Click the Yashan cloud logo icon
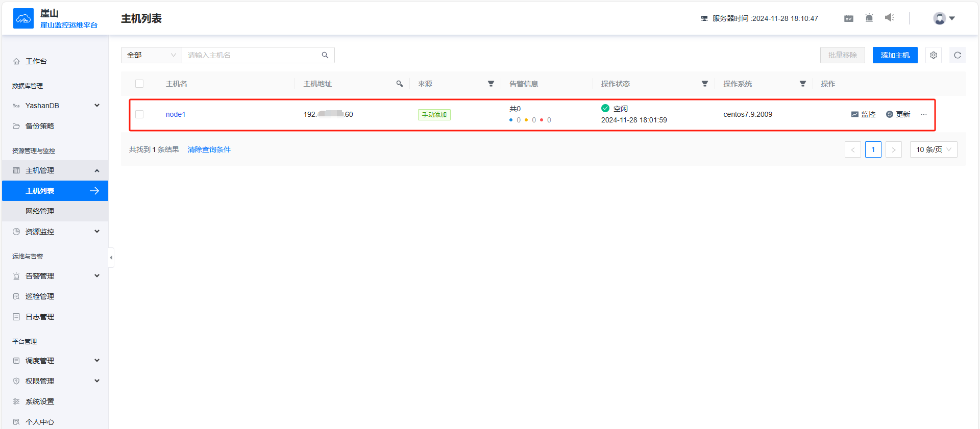 coord(23,18)
